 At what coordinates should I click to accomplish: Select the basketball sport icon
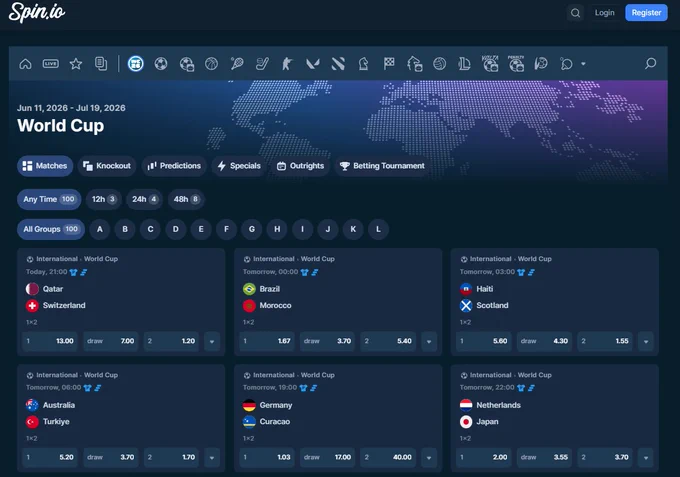click(x=212, y=64)
